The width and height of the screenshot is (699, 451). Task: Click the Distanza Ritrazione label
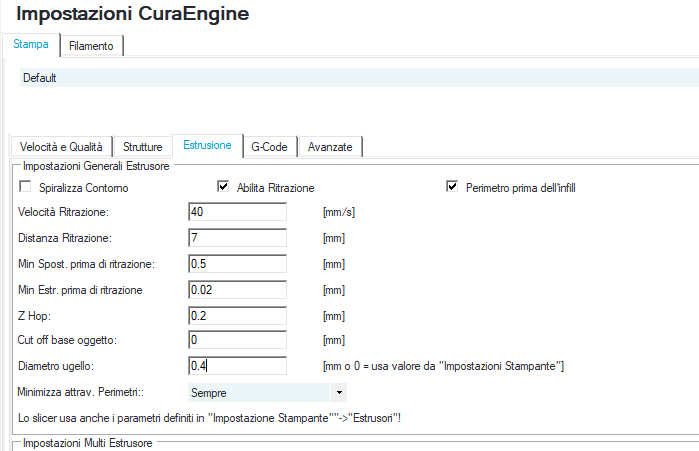point(65,238)
